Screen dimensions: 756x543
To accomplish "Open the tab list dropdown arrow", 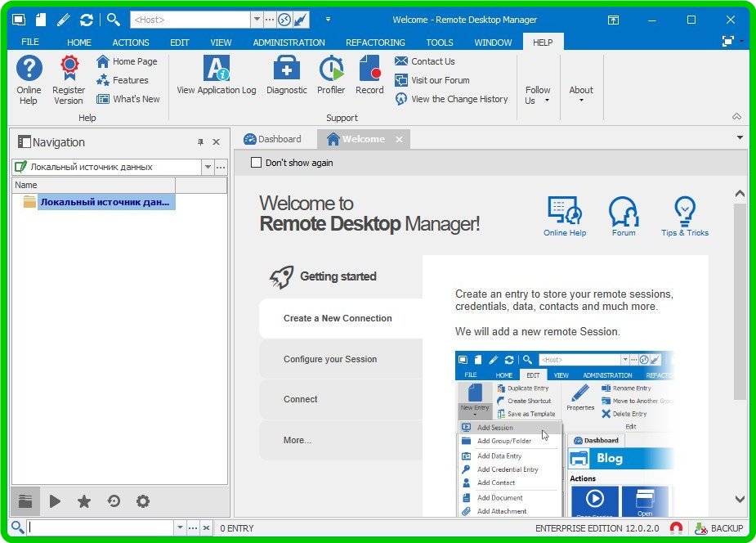I will click(x=740, y=138).
